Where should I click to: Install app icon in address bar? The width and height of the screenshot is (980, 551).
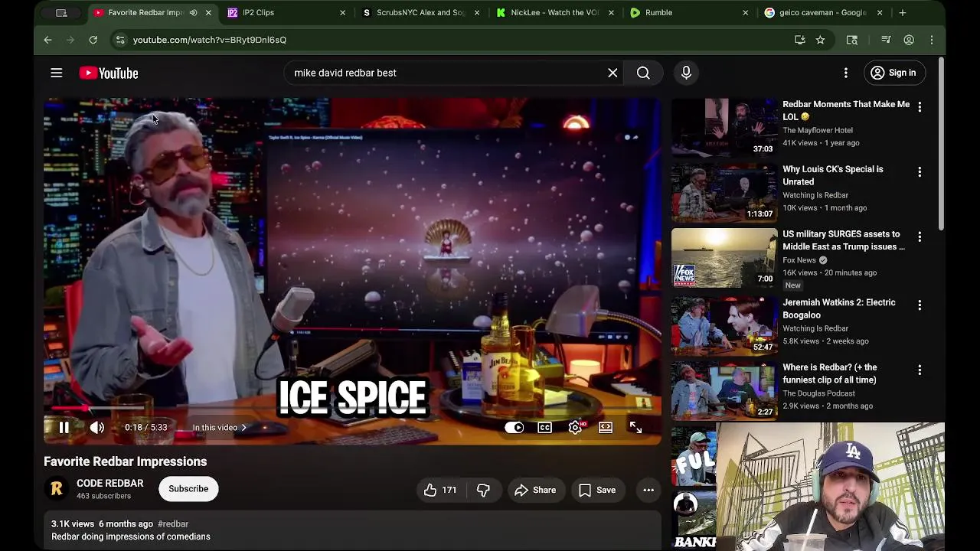[x=800, y=40]
